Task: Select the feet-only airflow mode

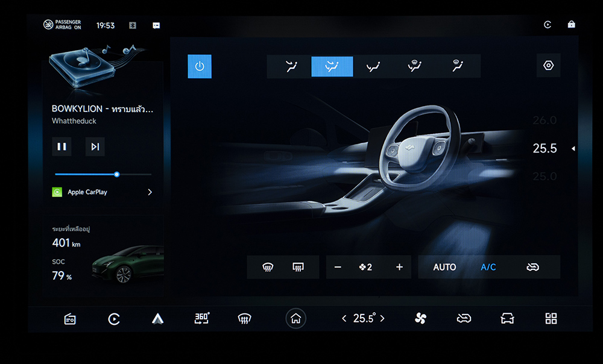Action: tap(373, 66)
